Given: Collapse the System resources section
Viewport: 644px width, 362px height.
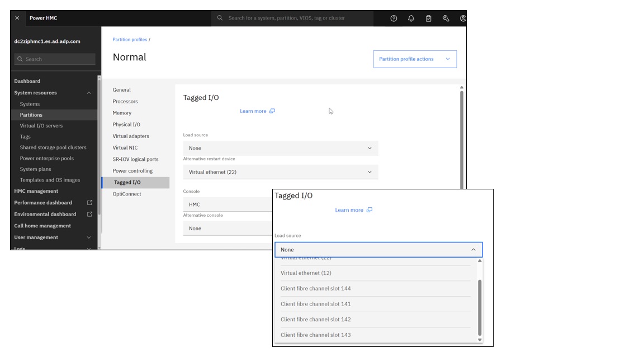Looking at the screenshot, I should pos(88,93).
